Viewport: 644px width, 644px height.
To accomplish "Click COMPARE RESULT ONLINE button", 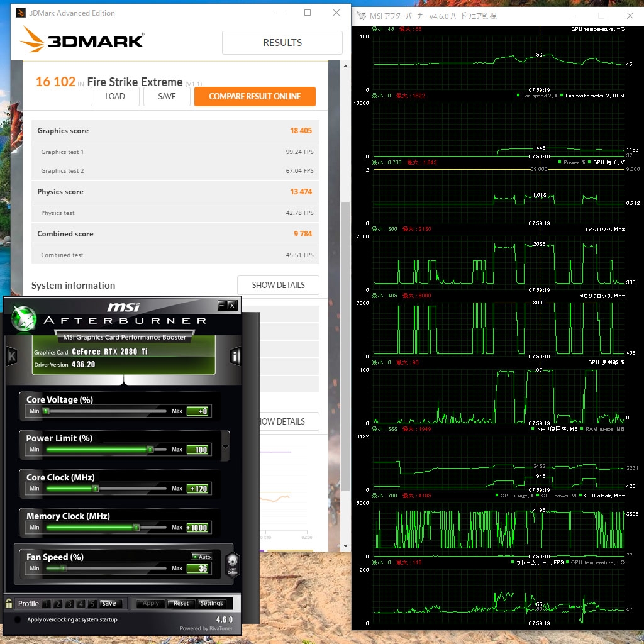I will [x=255, y=96].
